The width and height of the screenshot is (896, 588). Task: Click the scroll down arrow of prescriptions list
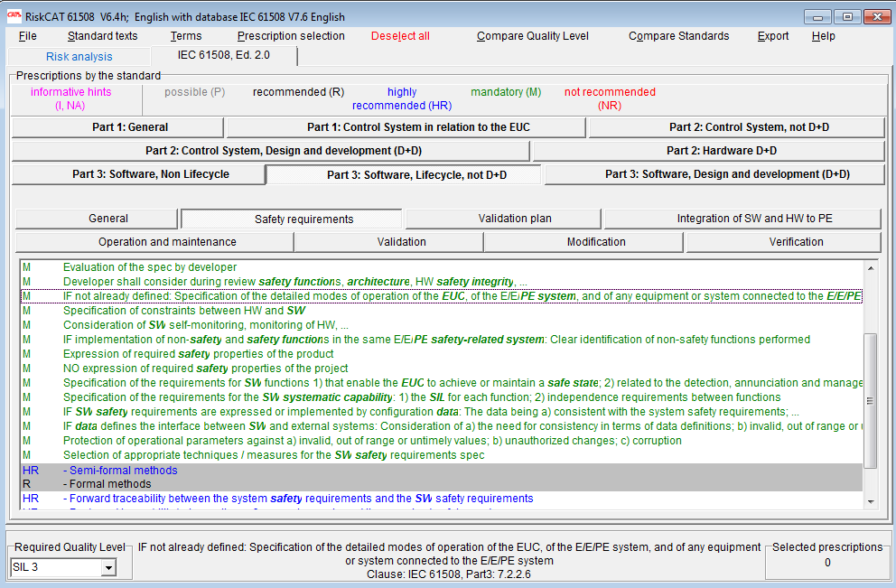[871, 501]
